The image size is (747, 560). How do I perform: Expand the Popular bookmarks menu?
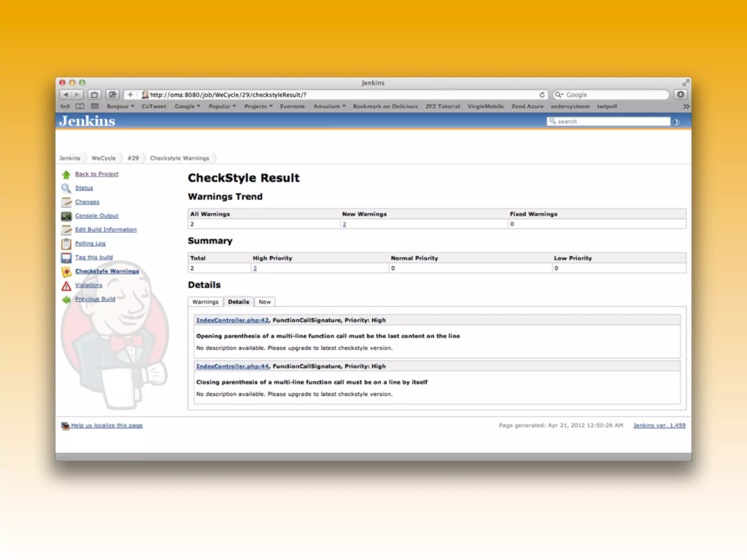coord(222,106)
